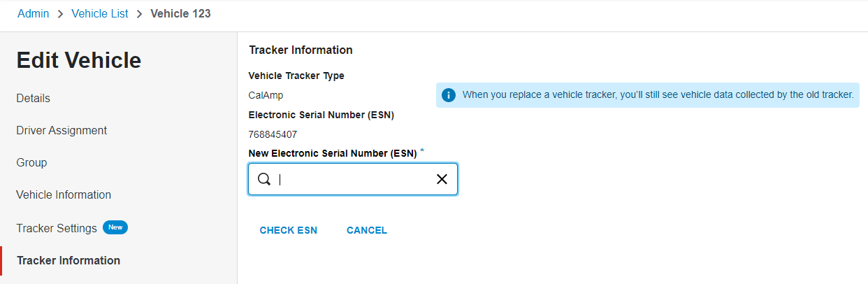Click chevron before Vehicle 123 breadcrumb
This screenshot has width=868, height=284.
point(140,14)
